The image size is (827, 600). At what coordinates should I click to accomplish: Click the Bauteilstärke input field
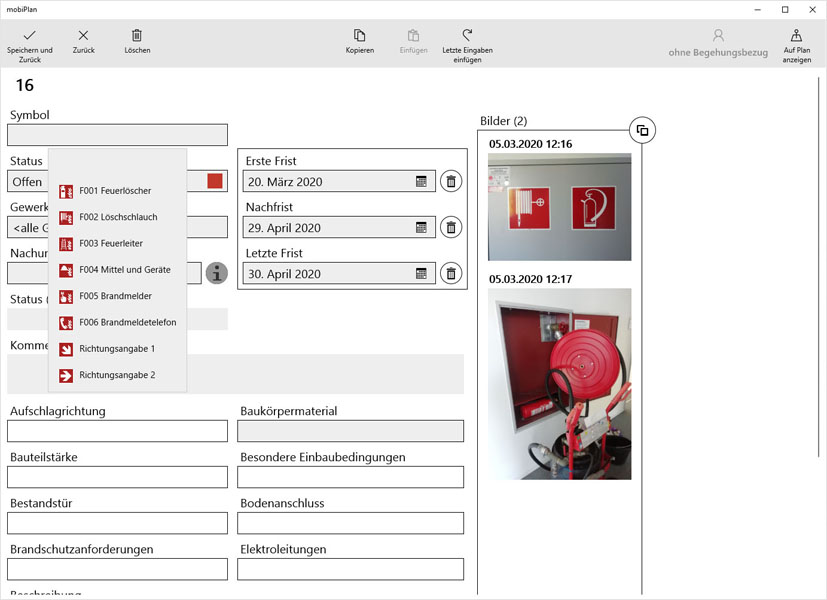tap(117, 477)
